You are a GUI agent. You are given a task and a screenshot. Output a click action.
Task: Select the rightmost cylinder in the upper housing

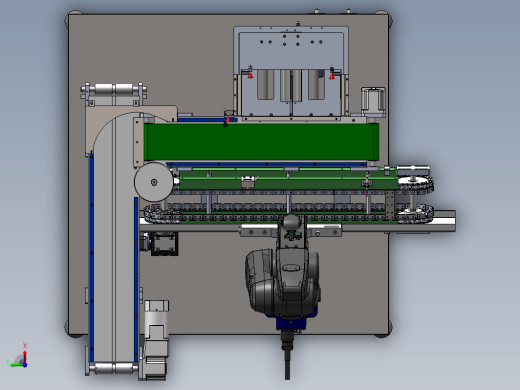point(316,84)
